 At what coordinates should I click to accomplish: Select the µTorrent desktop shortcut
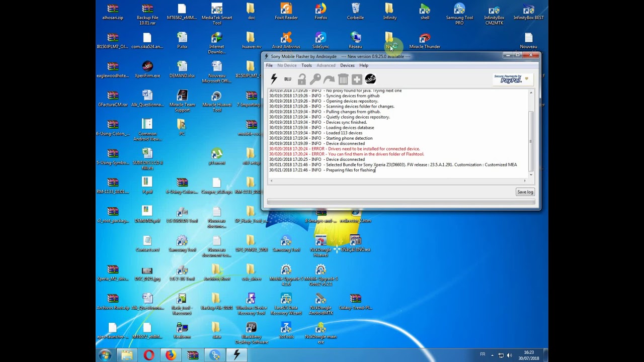[x=217, y=157]
